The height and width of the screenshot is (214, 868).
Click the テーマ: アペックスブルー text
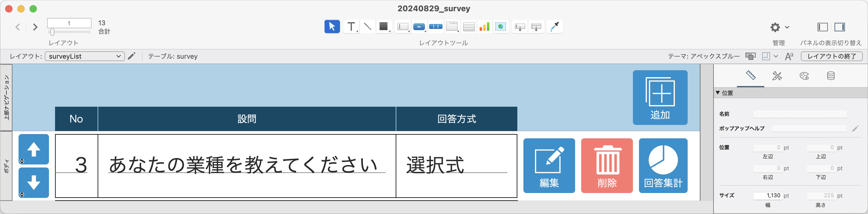(703, 56)
